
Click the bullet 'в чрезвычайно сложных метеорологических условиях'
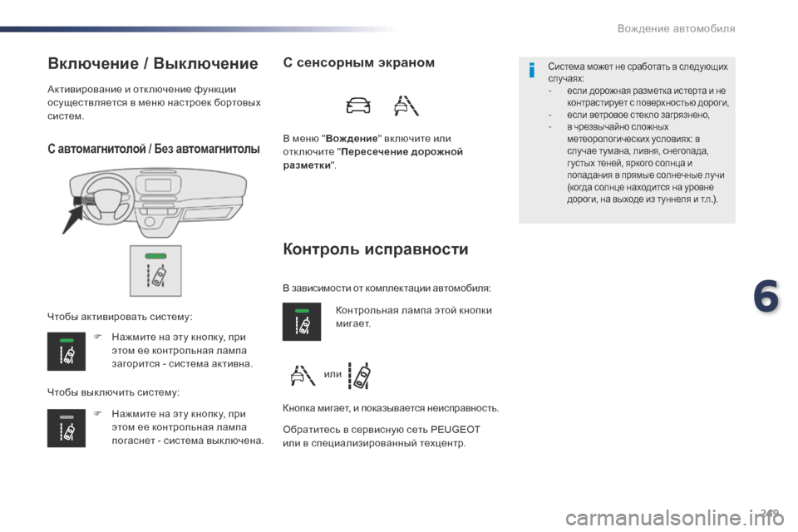[646, 163]
